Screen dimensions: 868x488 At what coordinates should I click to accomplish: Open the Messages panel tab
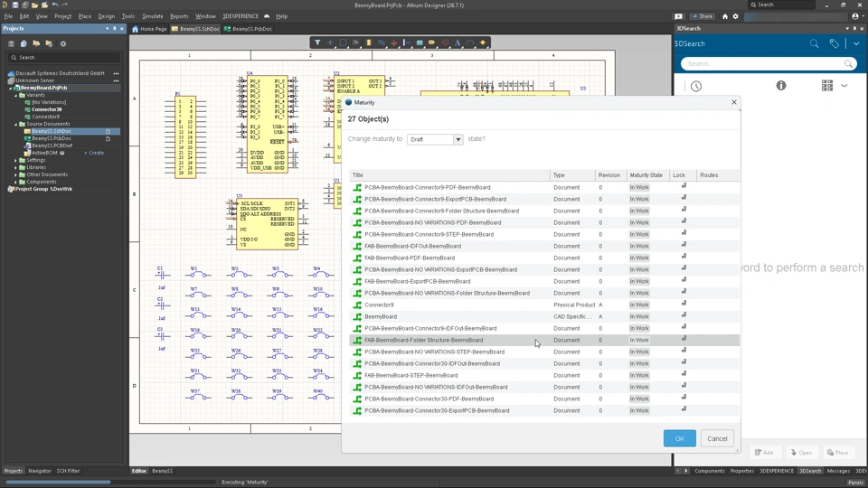pyautogui.click(x=837, y=471)
